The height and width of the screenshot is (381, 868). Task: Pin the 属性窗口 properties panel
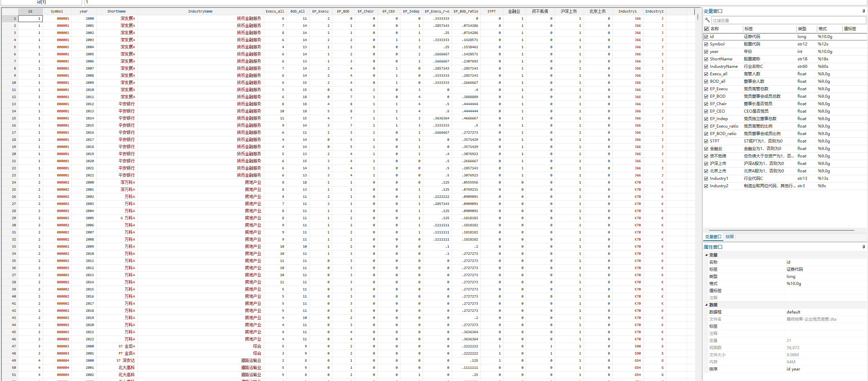pos(864,247)
